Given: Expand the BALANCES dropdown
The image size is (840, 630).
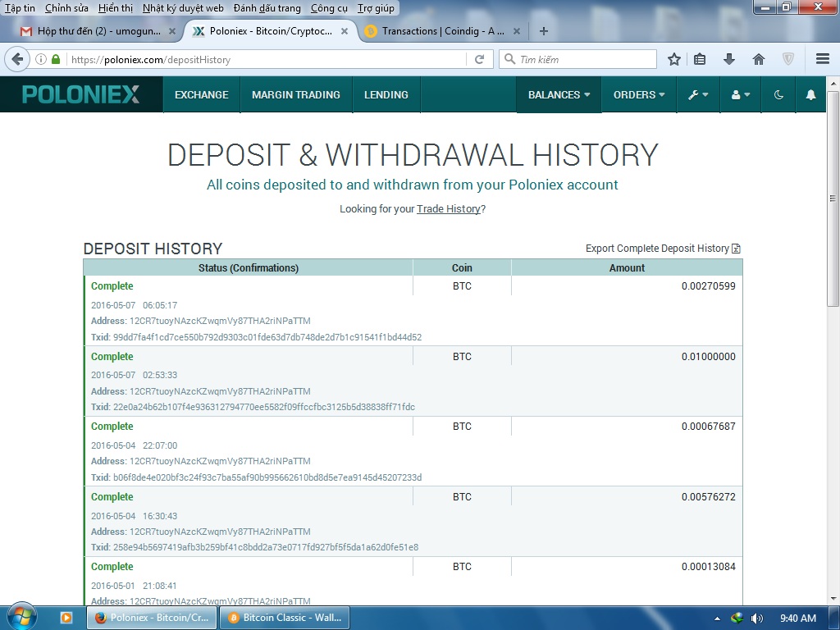Looking at the screenshot, I should click(x=559, y=95).
